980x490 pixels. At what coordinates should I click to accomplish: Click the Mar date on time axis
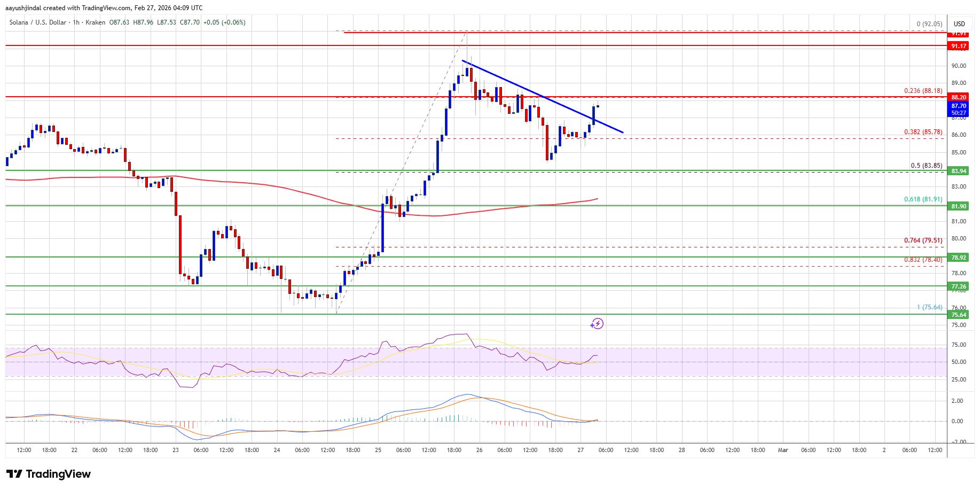[783, 450]
